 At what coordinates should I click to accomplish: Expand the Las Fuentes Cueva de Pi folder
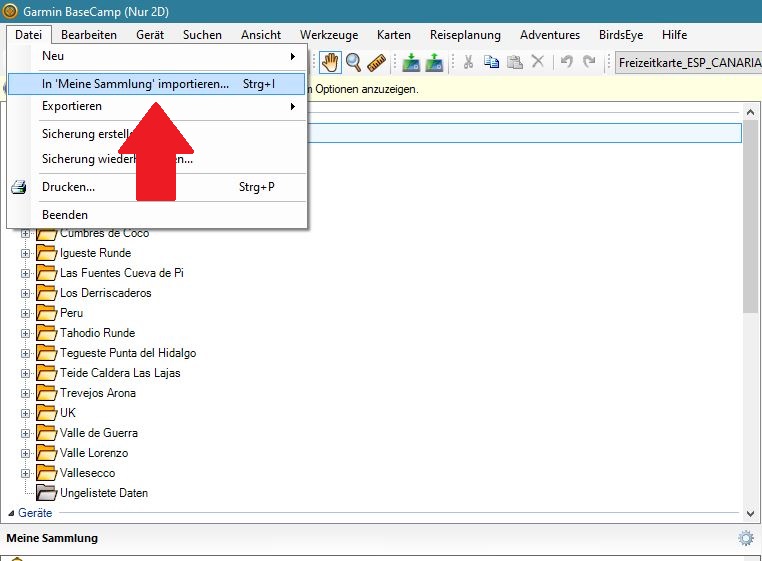(x=25, y=273)
